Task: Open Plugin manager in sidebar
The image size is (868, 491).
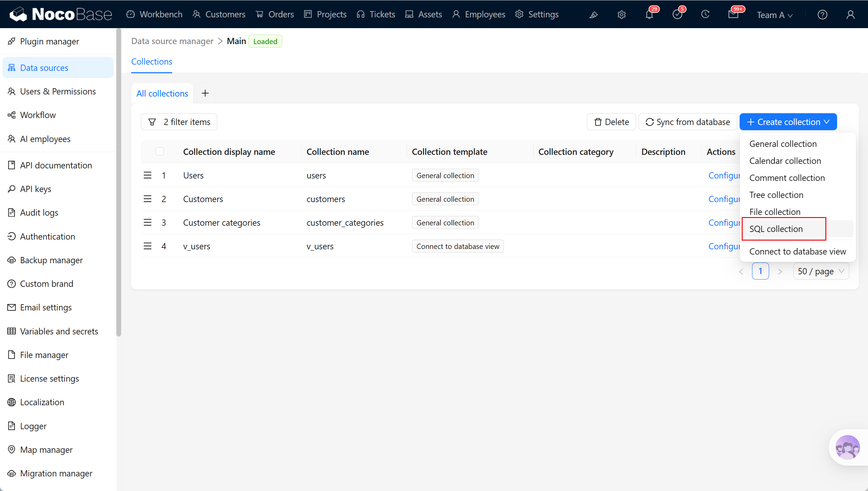Action: pos(58,41)
